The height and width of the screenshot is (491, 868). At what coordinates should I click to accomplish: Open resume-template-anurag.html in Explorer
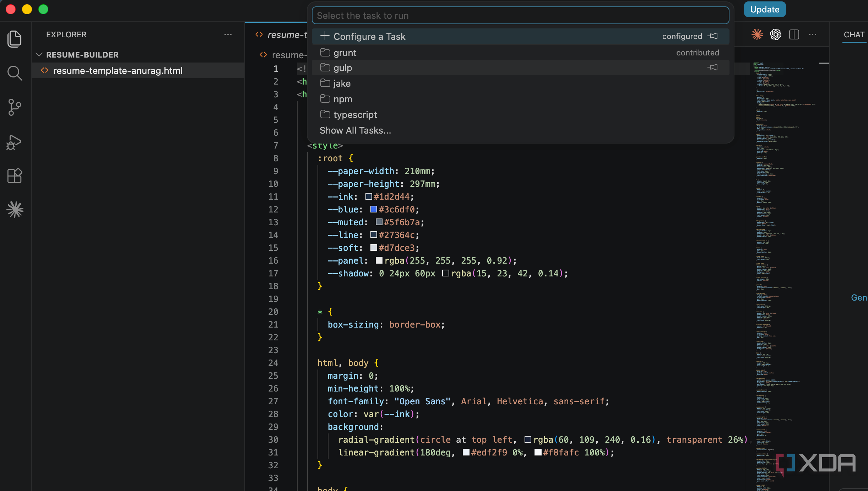click(x=138, y=70)
